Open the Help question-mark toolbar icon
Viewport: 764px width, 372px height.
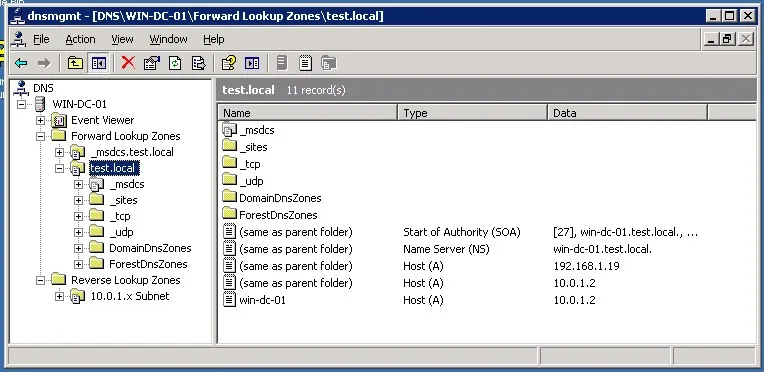pyautogui.click(x=228, y=63)
